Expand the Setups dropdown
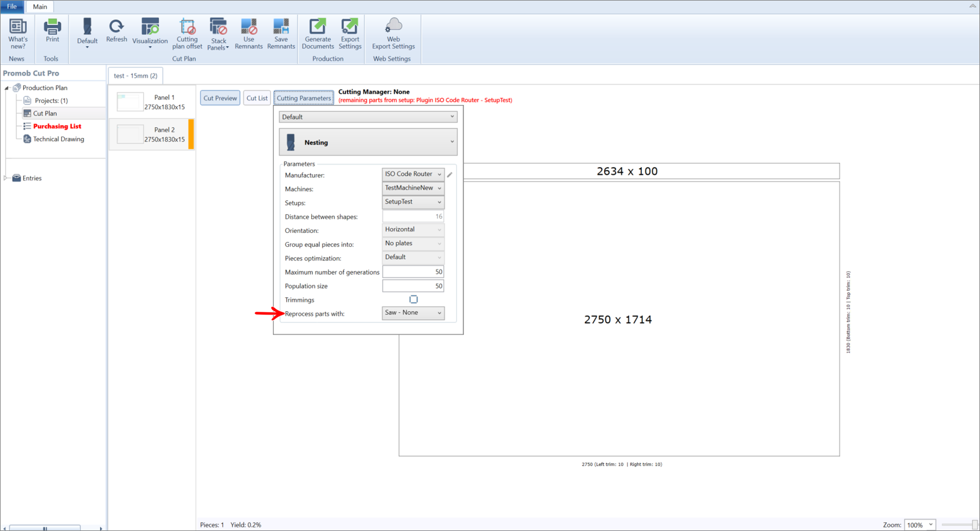The height and width of the screenshot is (531, 980). click(x=413, y=202)
